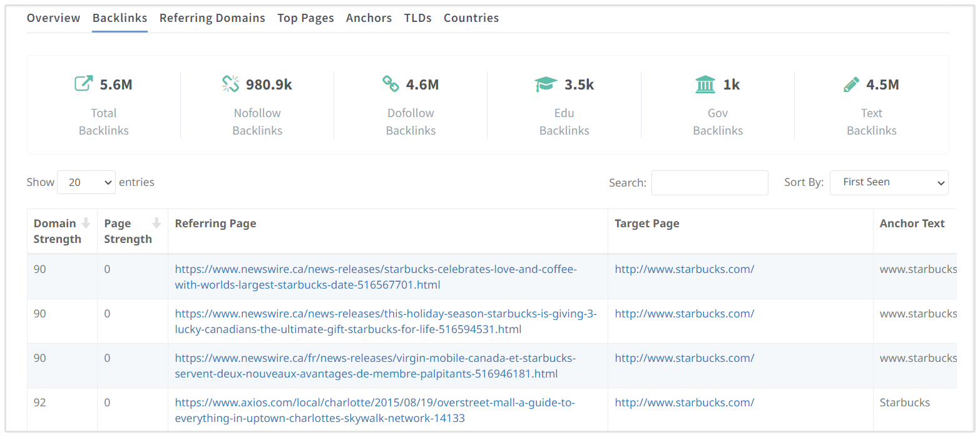Switch to the Overview tab
This screenshot has height=437, width=980.
[53, 18]
